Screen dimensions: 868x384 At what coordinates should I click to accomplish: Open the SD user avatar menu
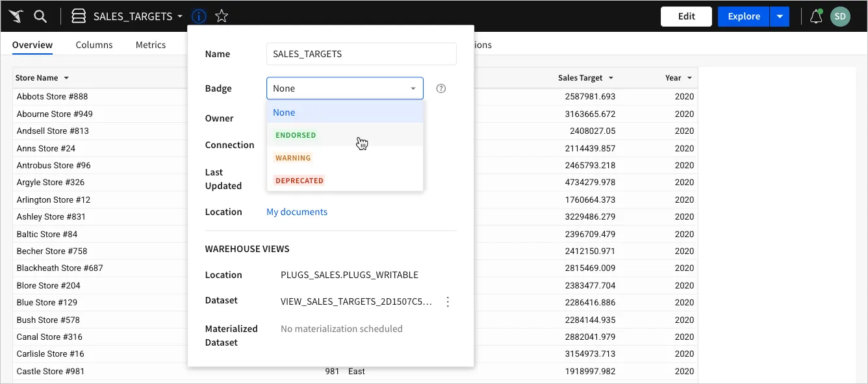click(x=841, y=16)
